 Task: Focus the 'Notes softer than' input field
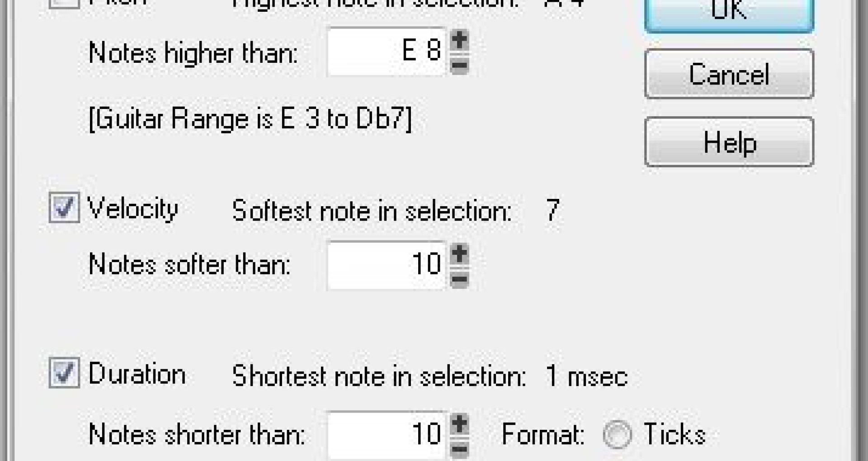pos(387,265)
